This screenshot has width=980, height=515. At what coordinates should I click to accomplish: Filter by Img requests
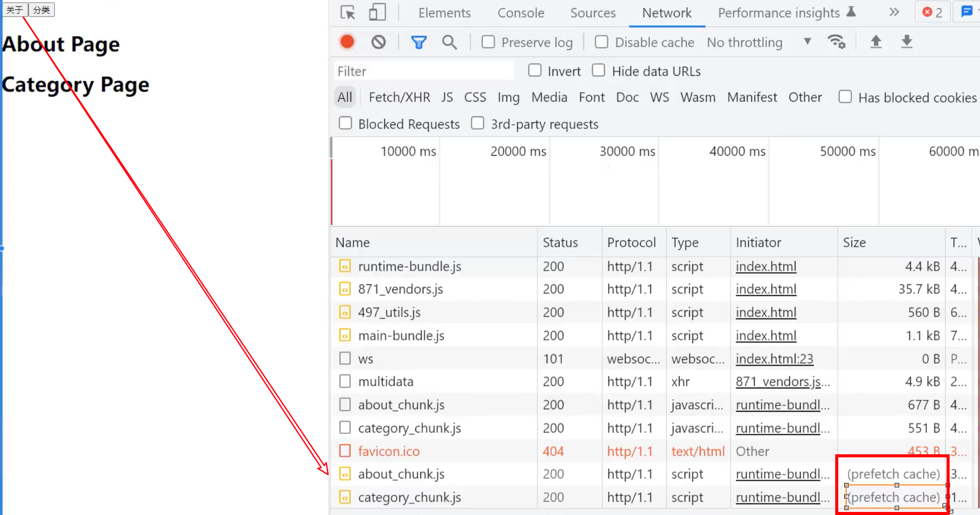point(508,97)
